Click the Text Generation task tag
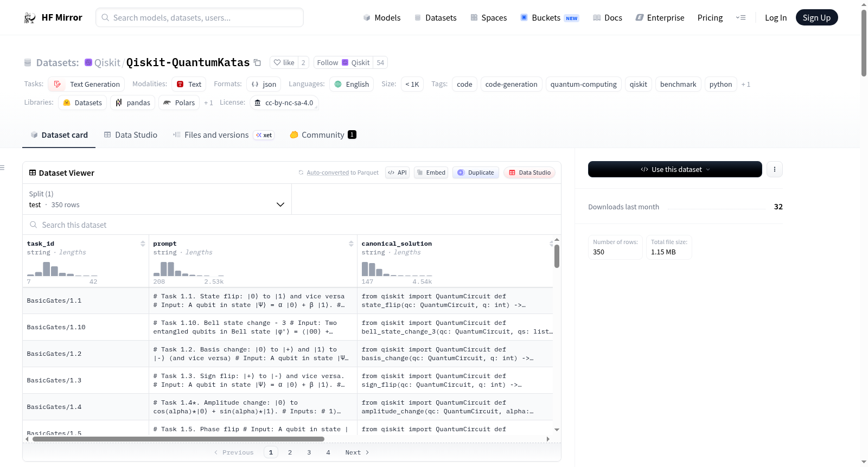The image size is (868, 467). click(x=86, y=84)
